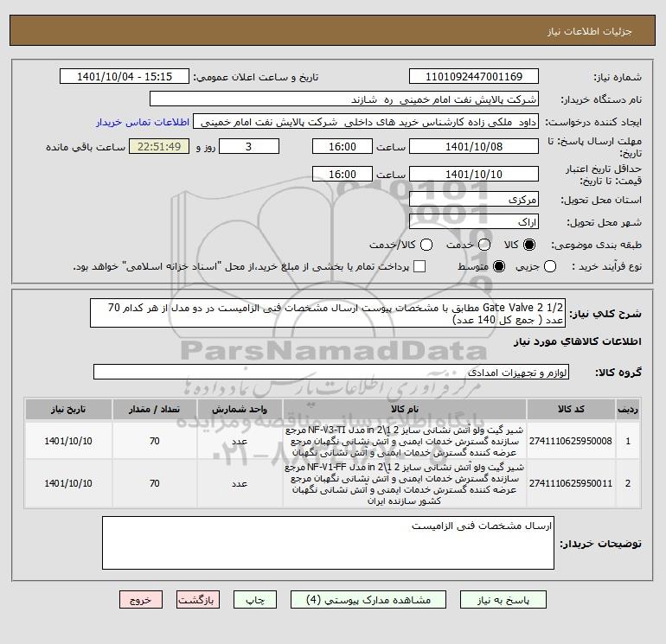Click the کد کالا column header
666x644 pixels.
571,409
